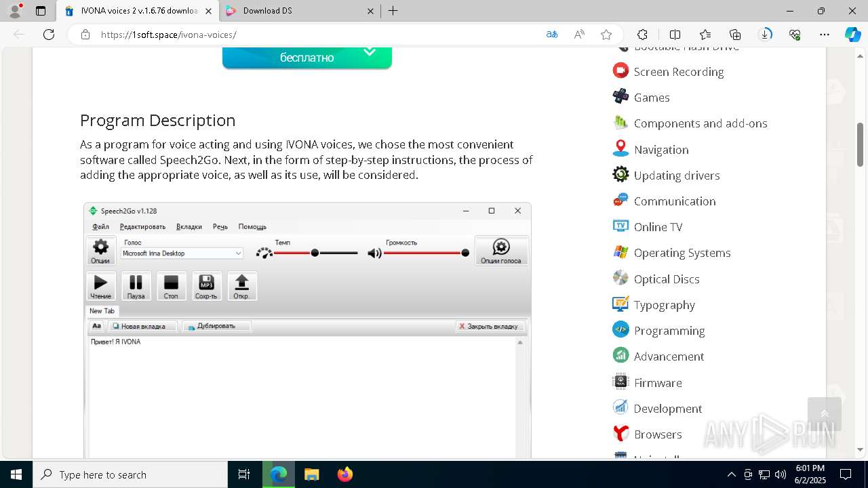Open the Communication category
Screen dimensions: 868x488
675,201
